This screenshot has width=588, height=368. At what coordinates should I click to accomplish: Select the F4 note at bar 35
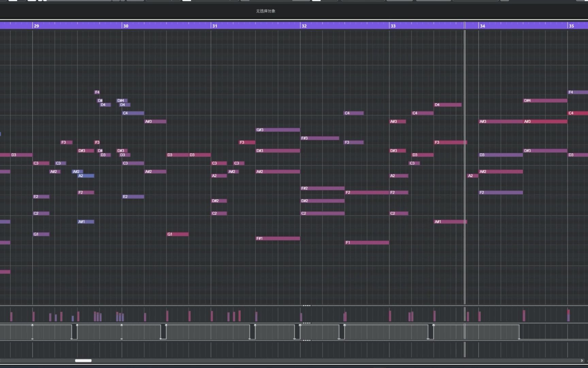pyautogui.click(x=578, y=92)
